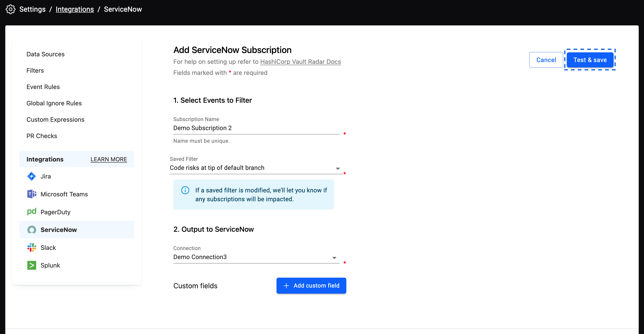The height and width of the screenshot is (334, 644).
Task: Click the Slack integration icon
Action: click(x=32, y=247)
